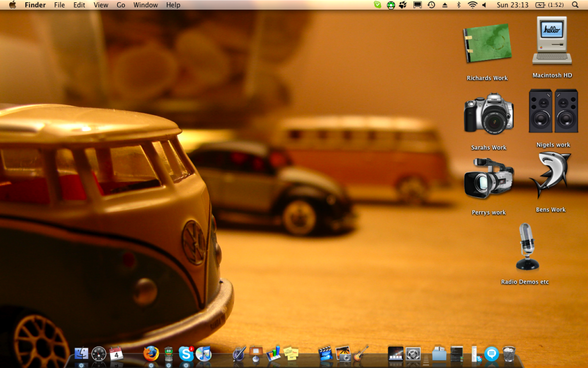Open the Edit menu
This screenshot has width=588, height=368.
[79, 5]
